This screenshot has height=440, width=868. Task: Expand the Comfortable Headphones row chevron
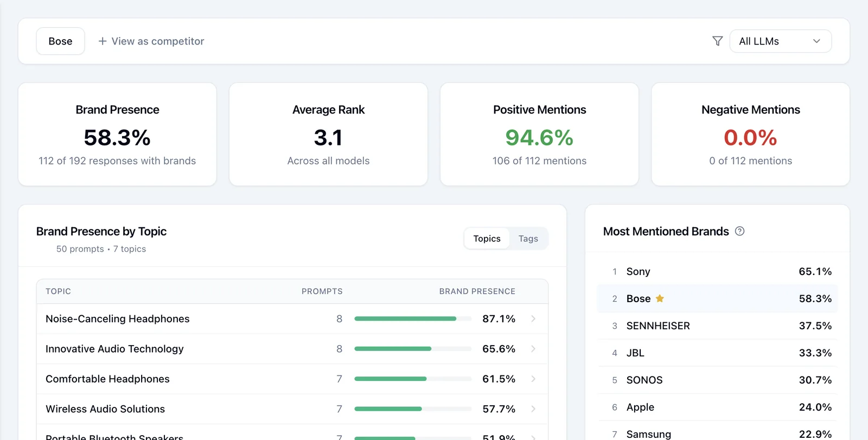click(533, 379)
